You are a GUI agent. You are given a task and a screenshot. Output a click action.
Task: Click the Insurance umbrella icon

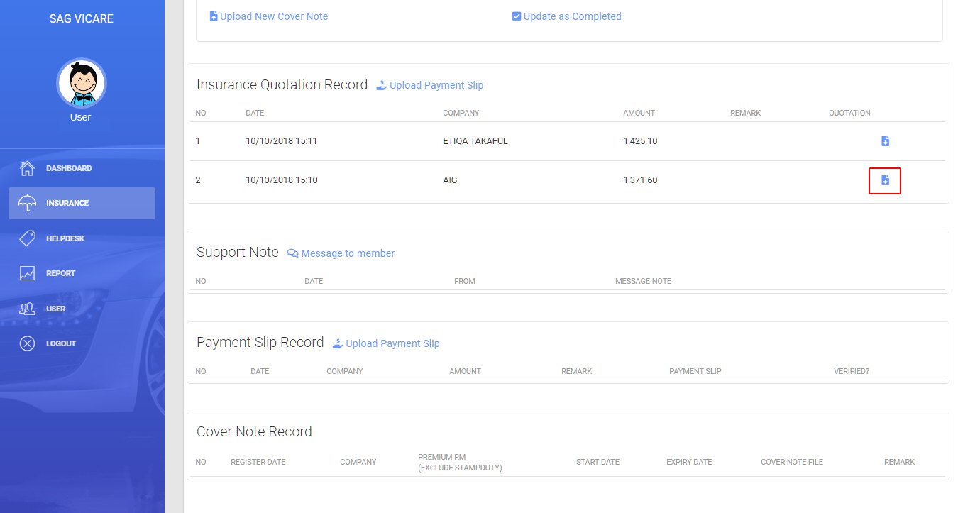[x=28, y=204]
